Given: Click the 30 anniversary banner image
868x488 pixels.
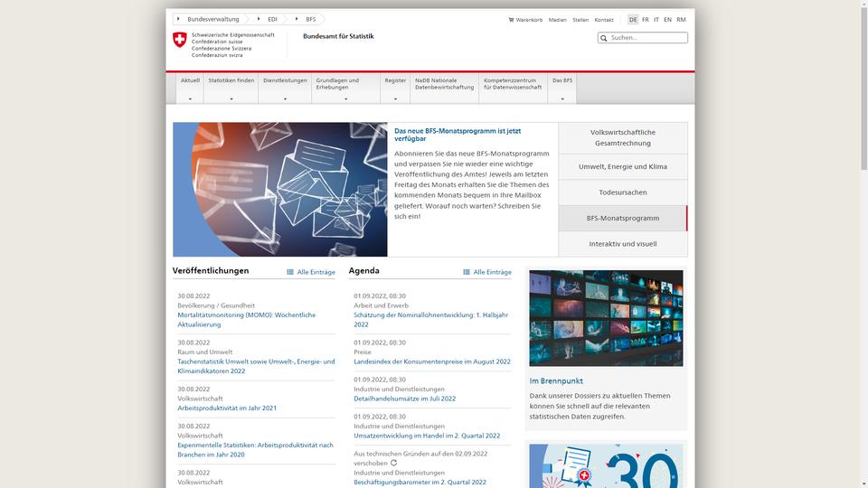Looking at the screenshot, I should [x=606, y=466].
